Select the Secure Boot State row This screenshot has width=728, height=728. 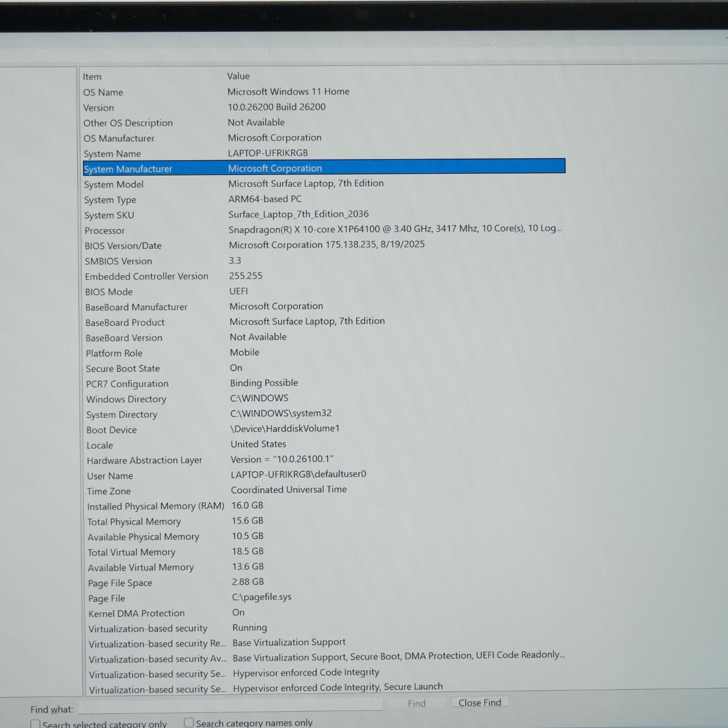[325, 368]
